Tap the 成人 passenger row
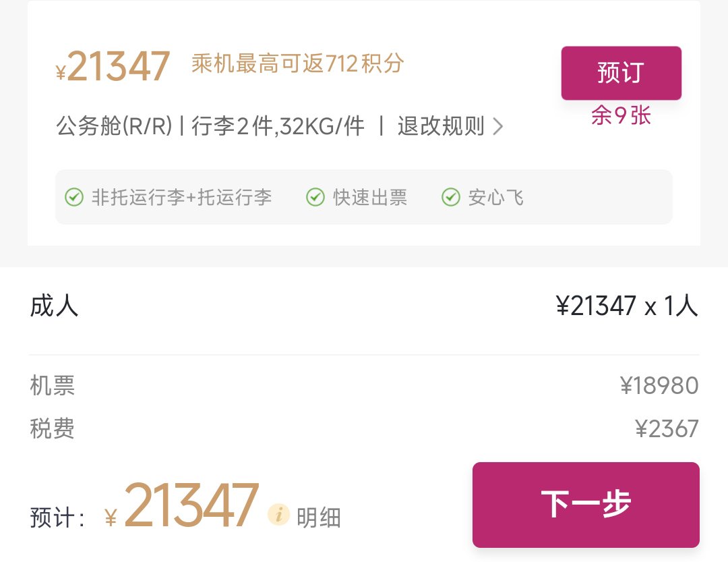Image resolution: width=728 pixels, height=562 pixels. [x=364, y=306]
